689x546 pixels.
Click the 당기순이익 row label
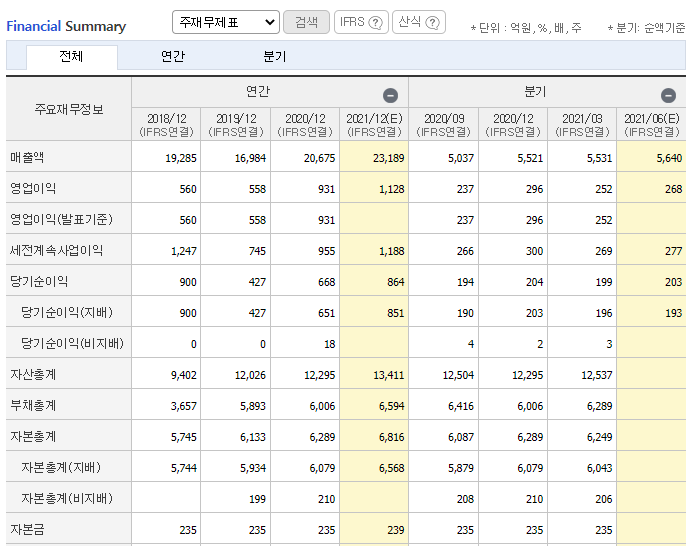[39, 282]
